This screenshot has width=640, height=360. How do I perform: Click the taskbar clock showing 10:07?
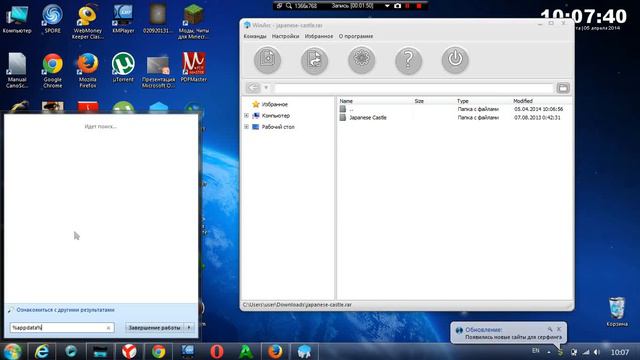620,352
